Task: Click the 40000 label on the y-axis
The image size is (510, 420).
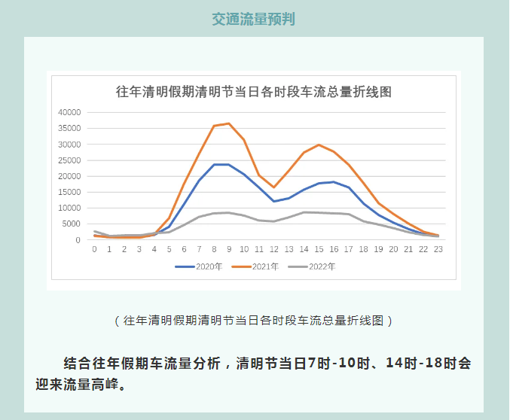Action: click(x=69, y=112)
